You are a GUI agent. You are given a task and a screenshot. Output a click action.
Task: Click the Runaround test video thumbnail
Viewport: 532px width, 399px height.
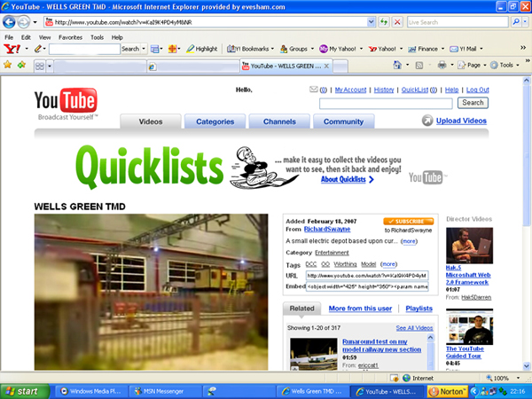[x=314, y=354]
